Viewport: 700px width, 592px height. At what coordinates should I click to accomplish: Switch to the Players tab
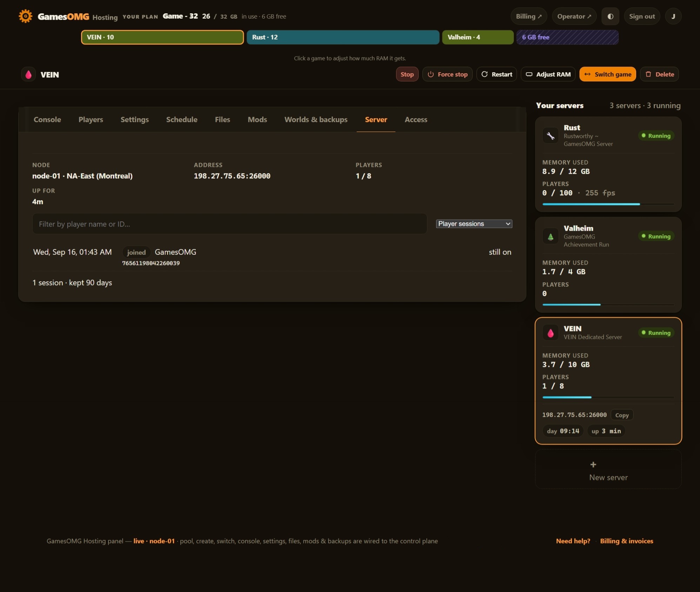click(91, 120)
